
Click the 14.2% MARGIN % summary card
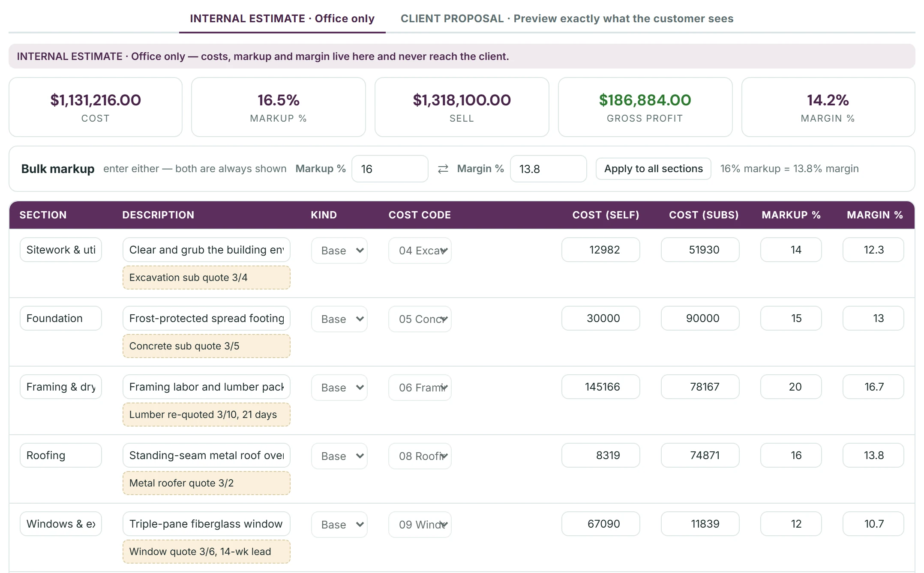(828, 107)
